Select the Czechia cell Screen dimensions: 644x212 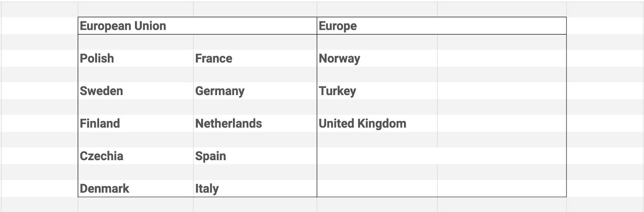coord(136,156)
